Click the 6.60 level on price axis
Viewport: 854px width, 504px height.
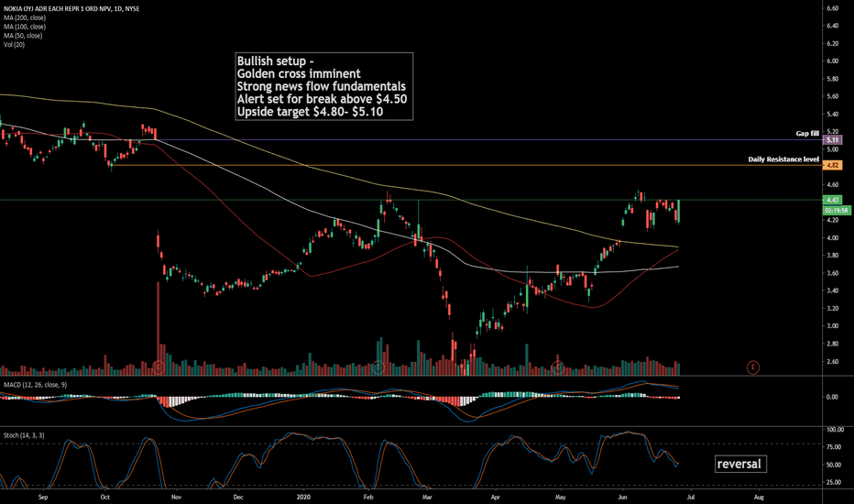tap(832, 8)
